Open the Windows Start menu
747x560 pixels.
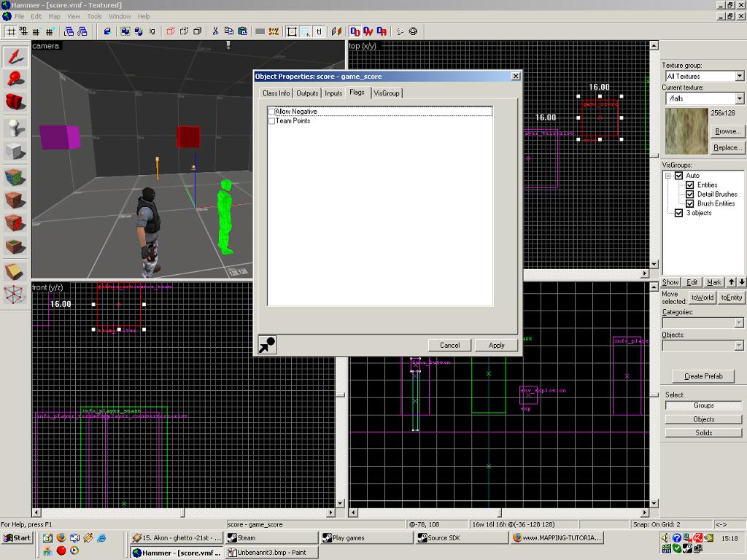tap(17, 538)
